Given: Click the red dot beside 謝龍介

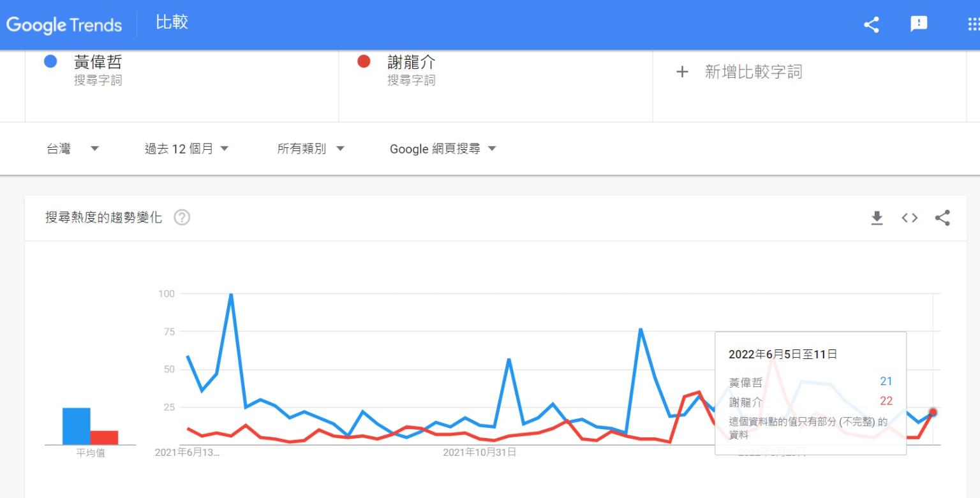Looking at the screenshot, I should click(x=364, y=62).
